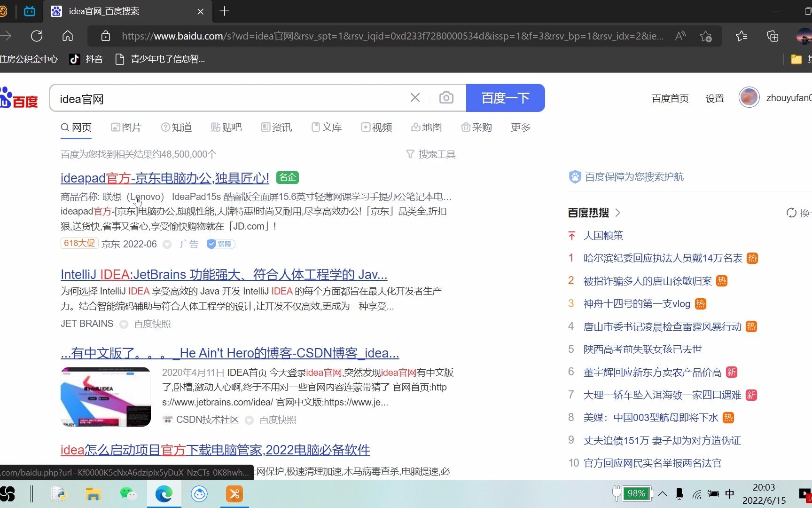
Task: Open WeChat from the taskbar
Action: coord(128,494)
